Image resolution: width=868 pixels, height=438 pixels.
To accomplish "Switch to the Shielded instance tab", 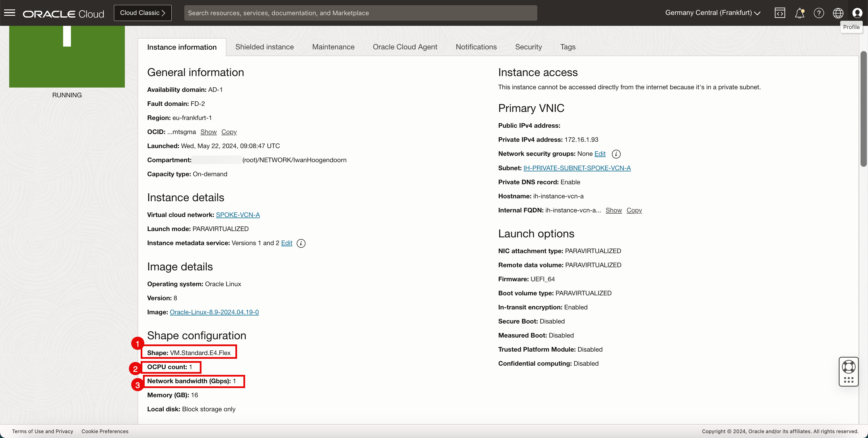I will [264, 47].
